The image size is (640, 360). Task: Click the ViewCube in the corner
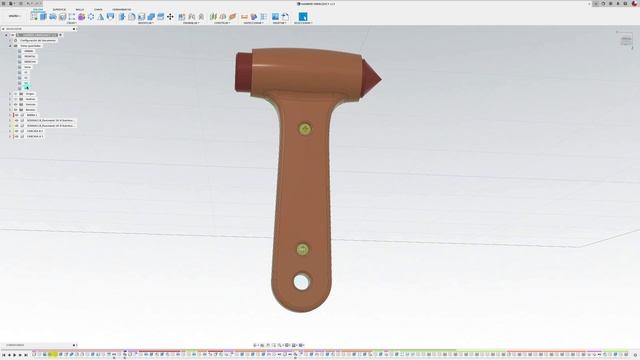(626, 40)
